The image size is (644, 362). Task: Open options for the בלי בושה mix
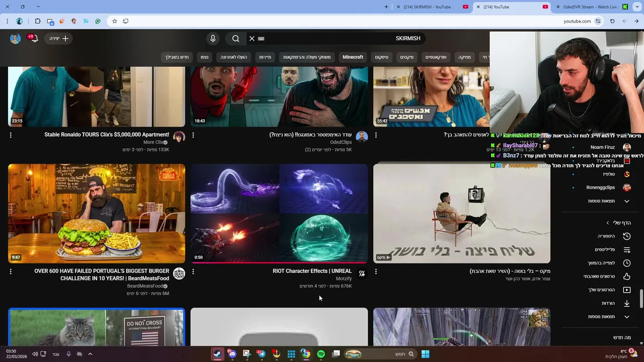pos(376,271)
